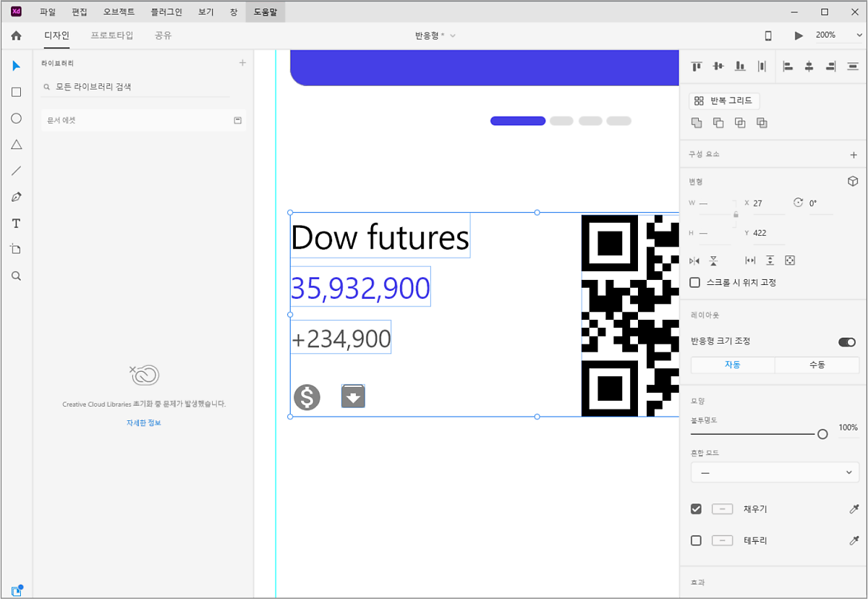Select the Rectangle tool
The width and height of the screenshot is (868, 599).
(x=16, y=92)
